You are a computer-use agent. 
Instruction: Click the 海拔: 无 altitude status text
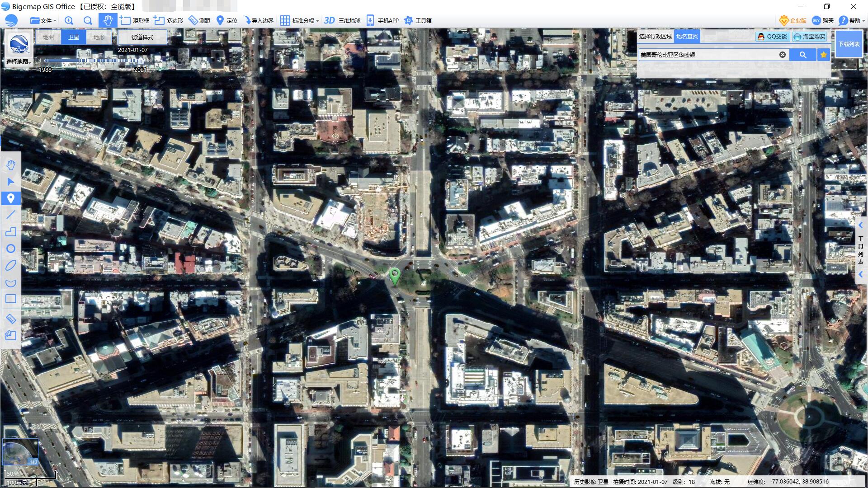click(x=720, y=482)
